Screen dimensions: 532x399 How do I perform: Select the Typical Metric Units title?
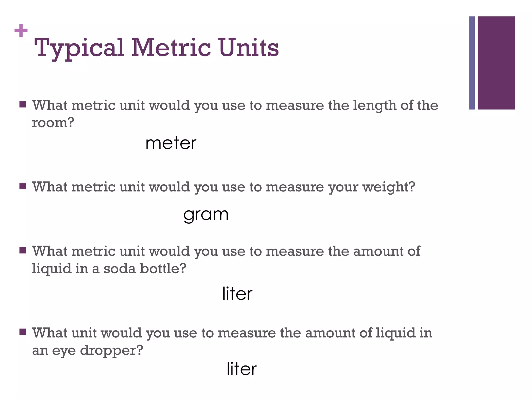pyautogui.click(x=157, y=48)
